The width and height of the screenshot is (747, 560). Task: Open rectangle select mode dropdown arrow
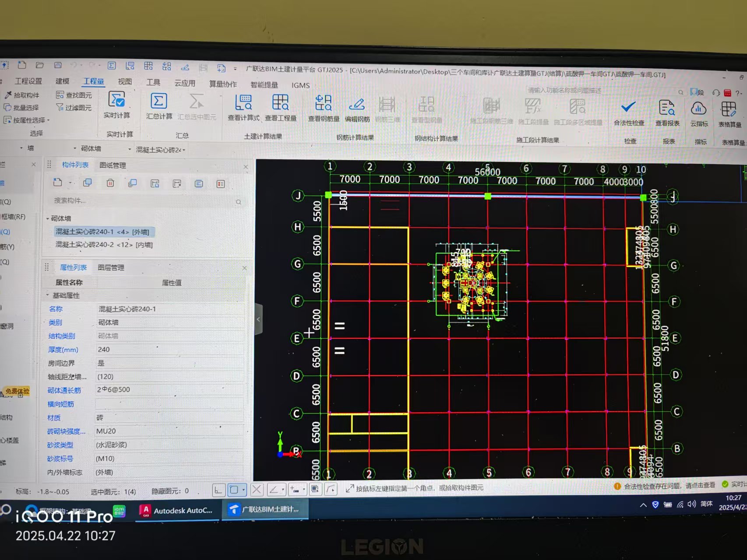(x=243, y=490)
